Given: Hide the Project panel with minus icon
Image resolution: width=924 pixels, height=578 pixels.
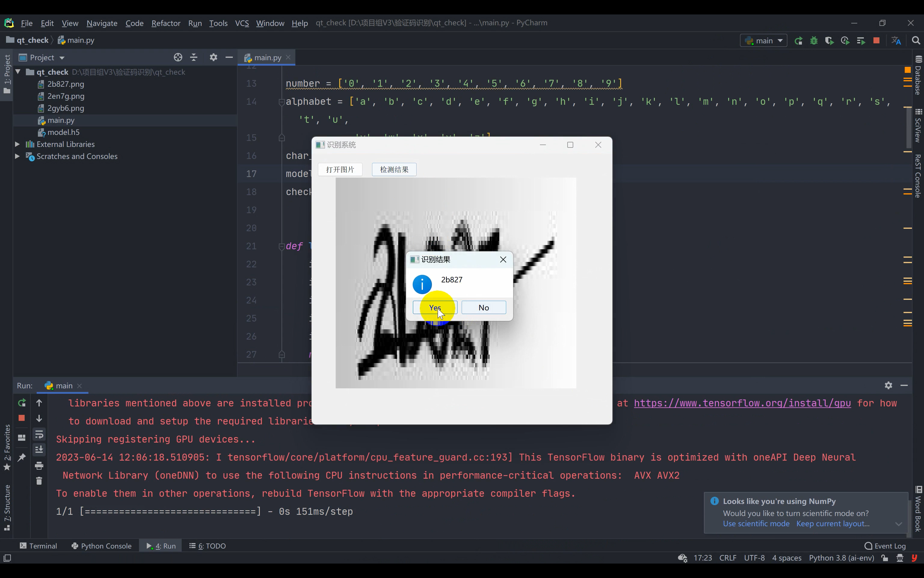Looking at the screenshot, I should click(x=229, y=58).
